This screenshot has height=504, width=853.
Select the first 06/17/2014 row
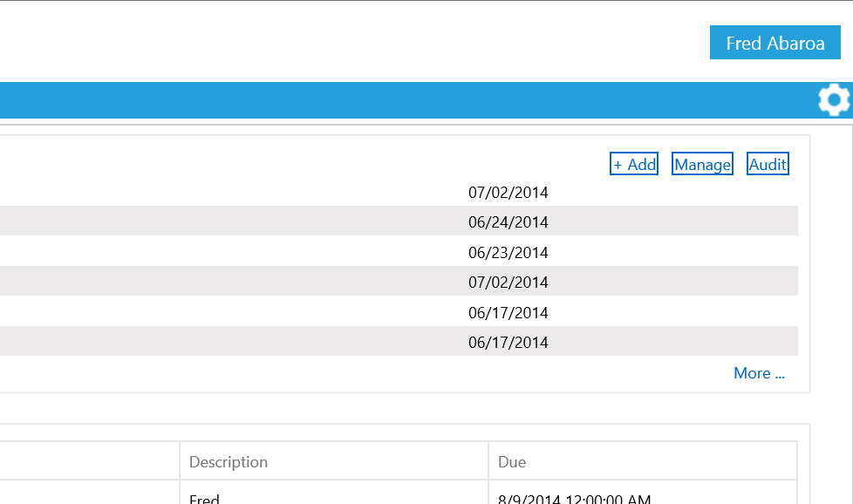pyautogui.click(x=399, y=311)
